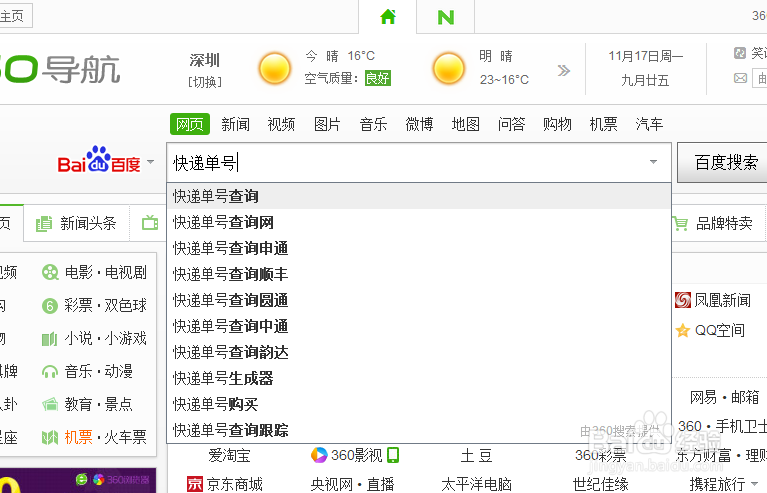Choose suggestion 快递单号购买
Viewport: 767px width, 493px height.
click(419, 404)
